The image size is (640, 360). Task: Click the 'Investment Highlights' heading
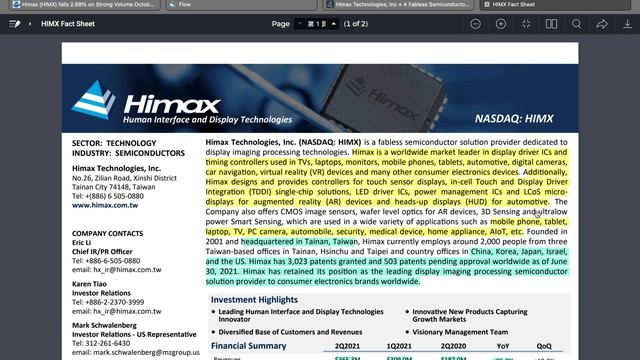[254, 300]
